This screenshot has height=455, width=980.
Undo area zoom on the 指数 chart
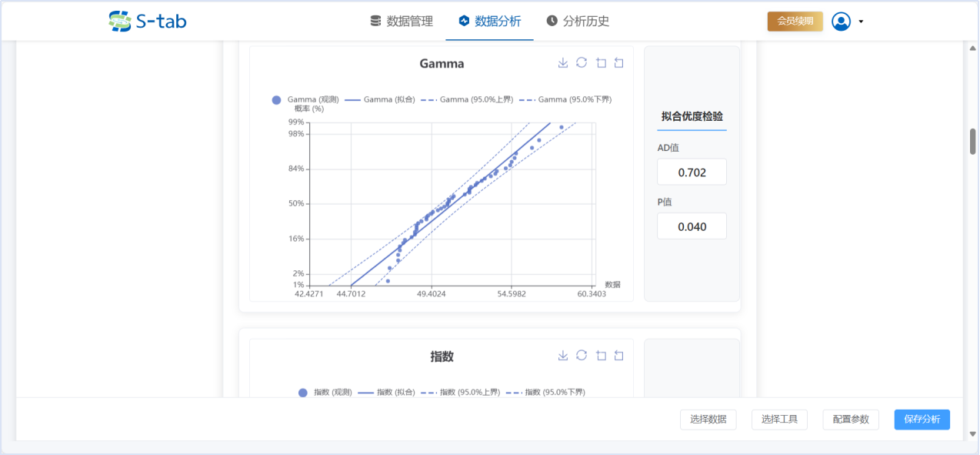click(618, 355)
